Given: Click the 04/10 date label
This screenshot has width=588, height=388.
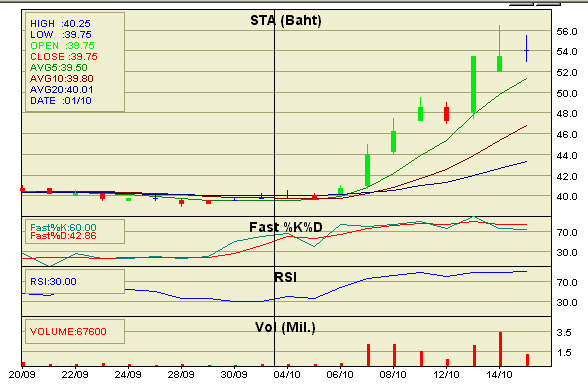Looking at the screenshot, I should pyautogui.click(x=287, y=375).
